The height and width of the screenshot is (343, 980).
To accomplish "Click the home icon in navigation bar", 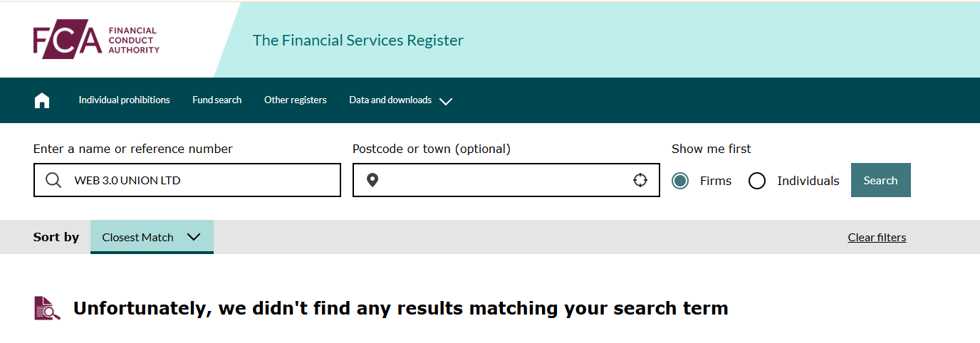I will click(42, 100).
